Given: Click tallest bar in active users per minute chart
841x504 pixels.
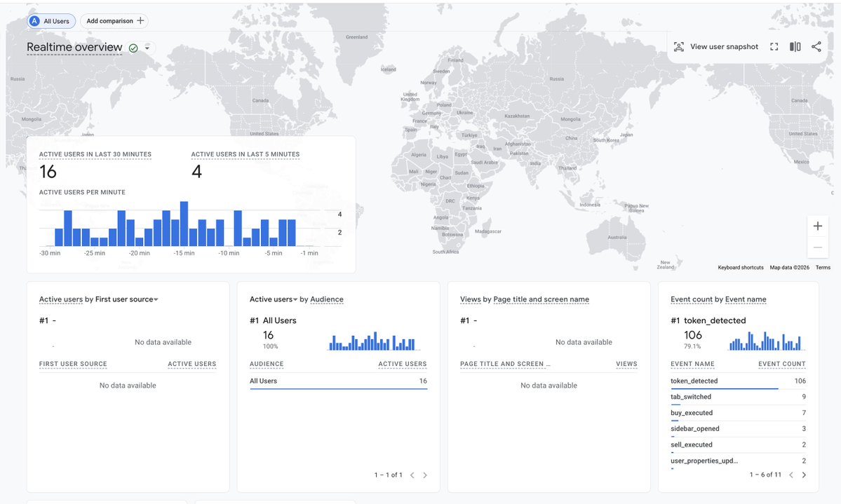Looking at the screenshot, I should pos(184,224).
